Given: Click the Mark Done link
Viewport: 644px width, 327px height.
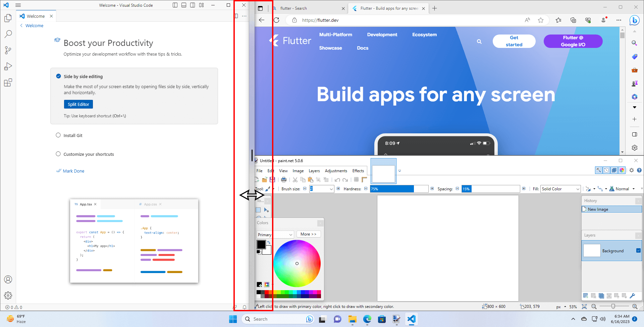Looking at the screenshot, I should (73, 171).
